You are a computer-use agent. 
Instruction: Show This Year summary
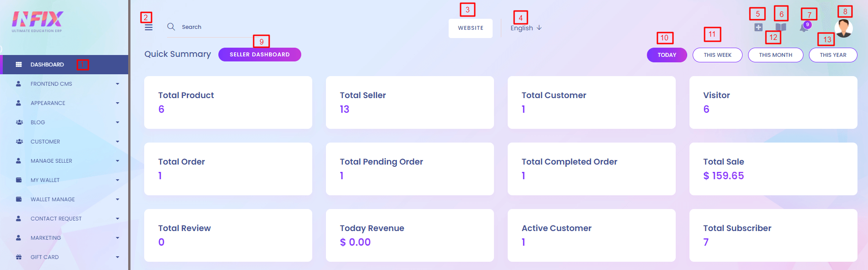pyautogui.click(x=833, y=55)
